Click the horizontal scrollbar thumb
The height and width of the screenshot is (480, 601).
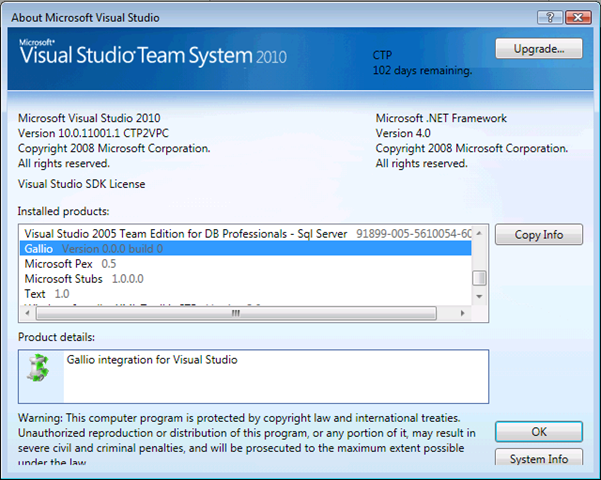236,313
